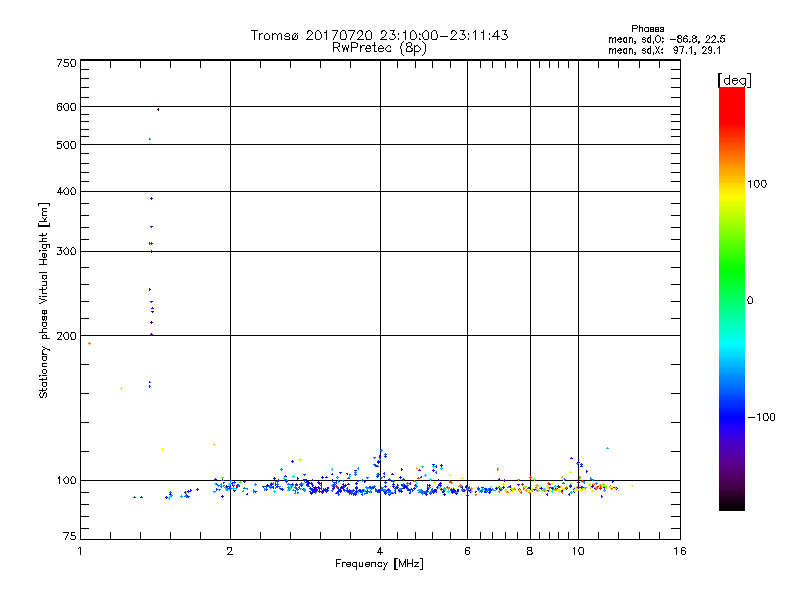This screenshot has width=800, height=600.
Task: Click the x-axis tick label '6'
Action: [x=467, y=551]
